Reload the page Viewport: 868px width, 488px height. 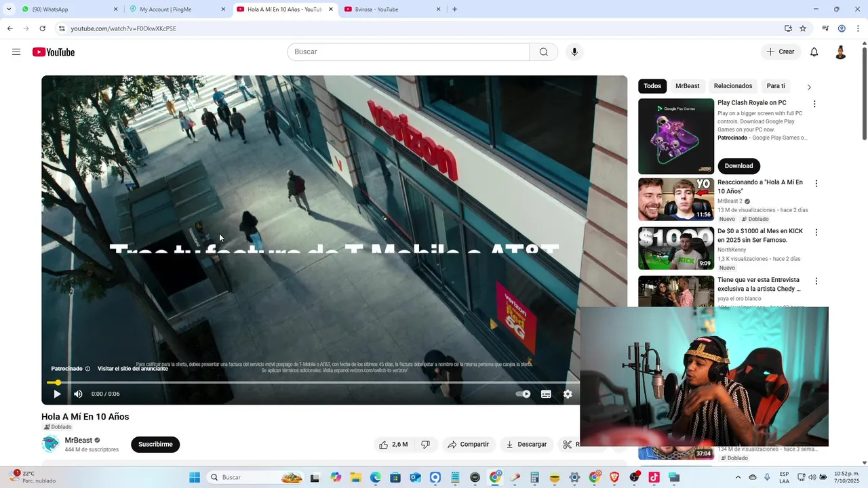pos(42,28)
